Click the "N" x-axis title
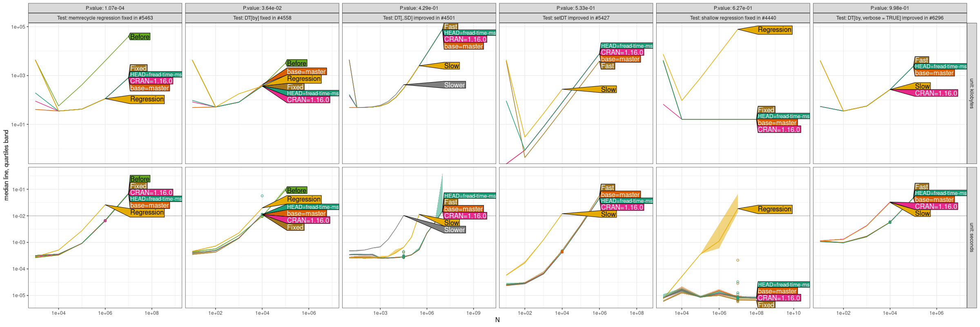Screen dimensions: 980x327 (x=497, y=320)
